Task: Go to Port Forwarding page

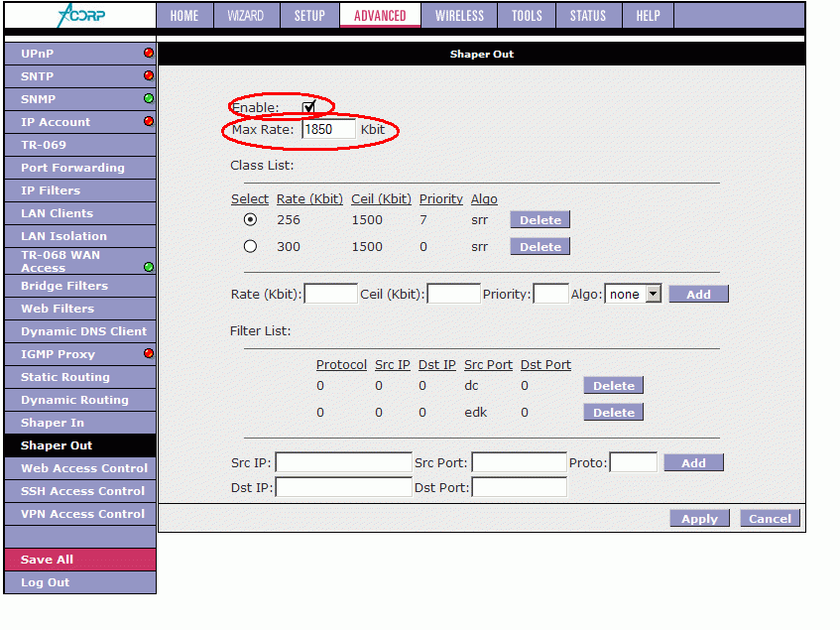Action: pyautogui.click(x=79, y=168)
